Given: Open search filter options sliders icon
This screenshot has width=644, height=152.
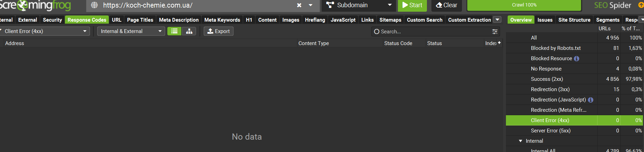Looking at the screenshot, I should 495,32.
